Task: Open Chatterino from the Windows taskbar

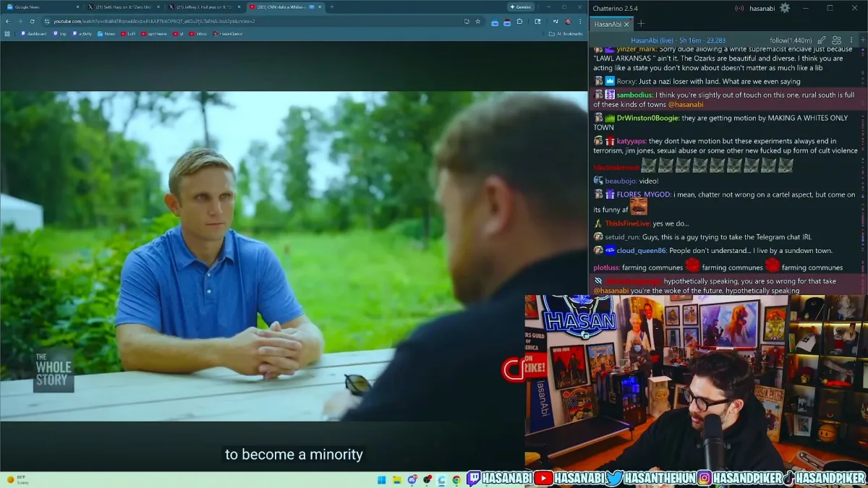Action: [442, 479]
